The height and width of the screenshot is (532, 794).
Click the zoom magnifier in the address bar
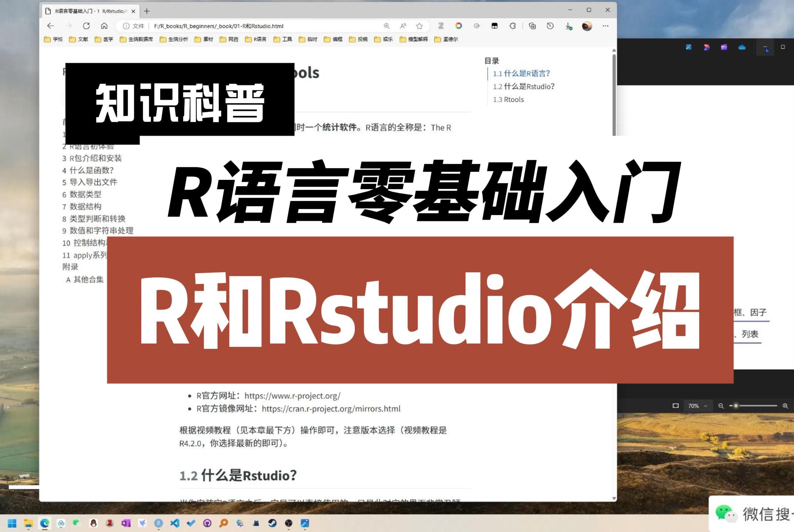pyautogui.click(x=387, y=26)
